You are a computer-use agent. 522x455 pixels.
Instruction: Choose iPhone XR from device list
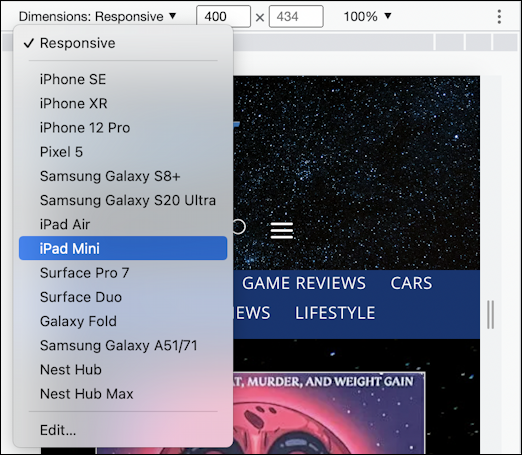pyautogui.click(x=123, y=103)
